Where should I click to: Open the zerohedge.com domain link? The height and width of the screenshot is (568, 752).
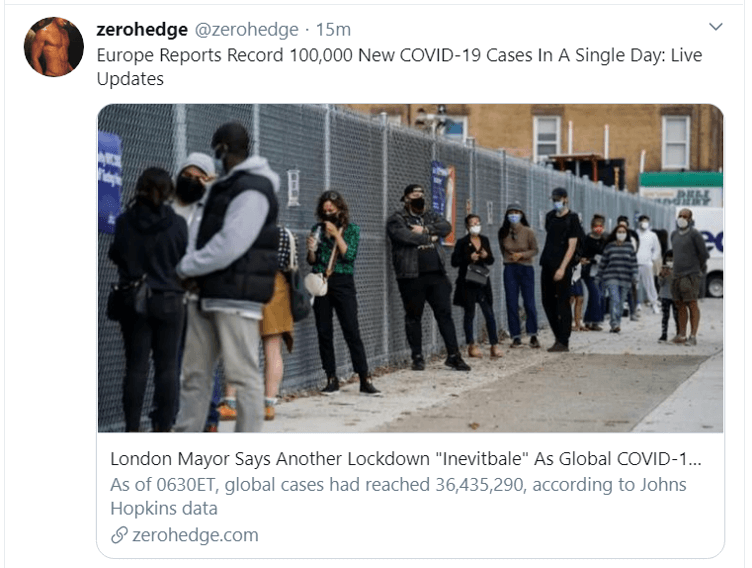(x=195, y=535)
